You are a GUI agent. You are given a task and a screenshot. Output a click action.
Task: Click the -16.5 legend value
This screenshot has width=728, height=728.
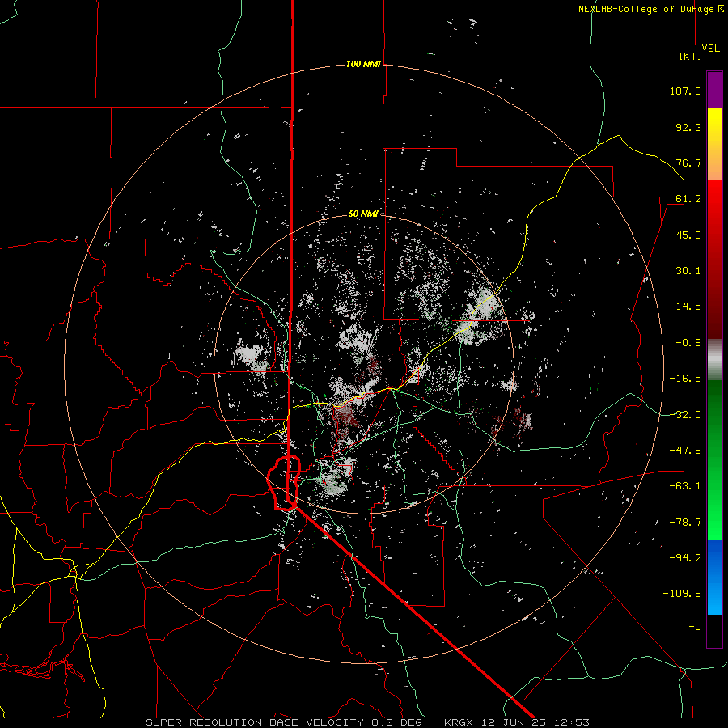click(685, 379)
